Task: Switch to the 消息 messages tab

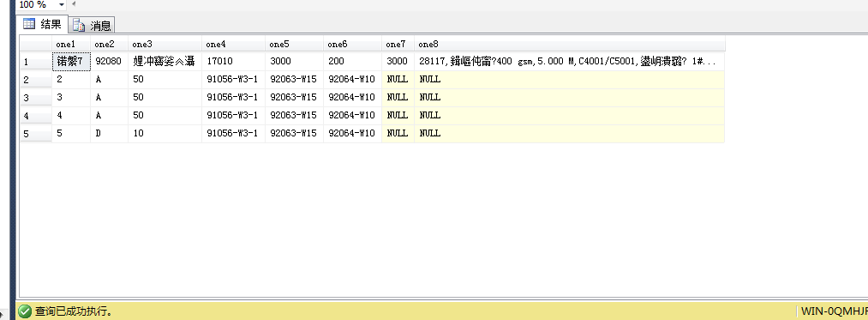Action: [92, 26]
